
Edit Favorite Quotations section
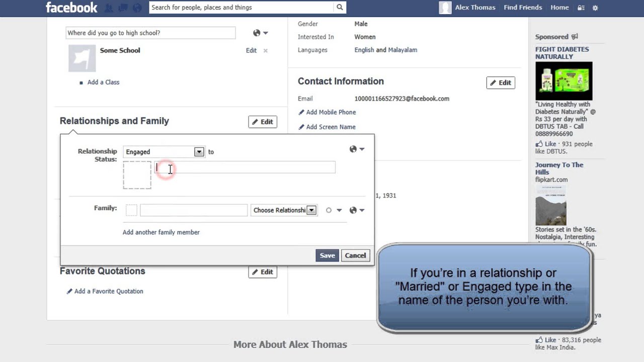[x=263, y=272]
